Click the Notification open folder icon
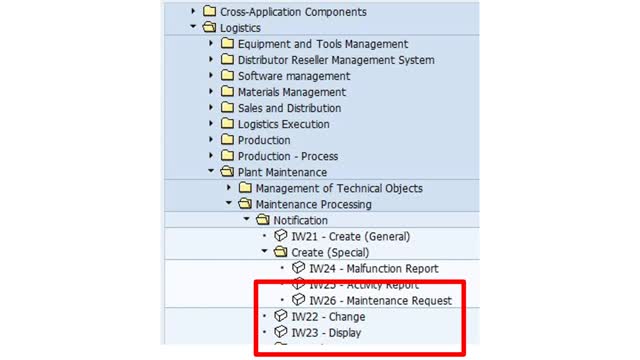The width and height of the screenshot is (640, 360). (x=263, y=220)
